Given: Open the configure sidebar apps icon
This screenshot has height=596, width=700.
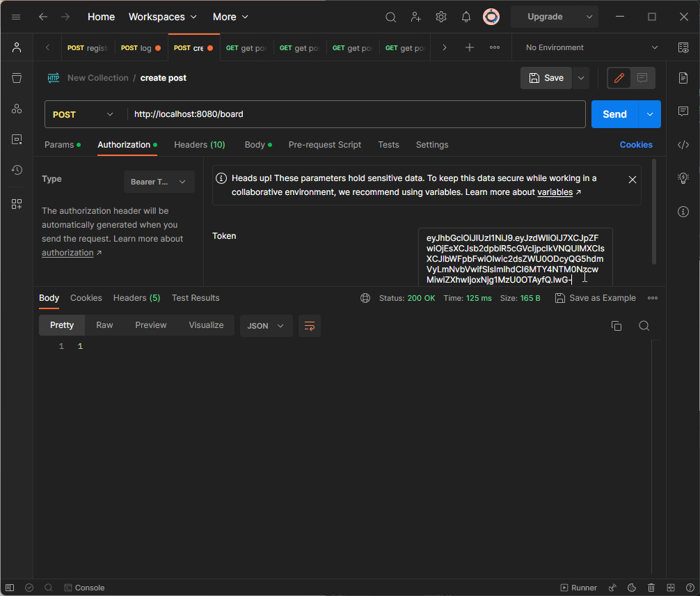Looking at the screenshot, I should click(x=17, y=204).
